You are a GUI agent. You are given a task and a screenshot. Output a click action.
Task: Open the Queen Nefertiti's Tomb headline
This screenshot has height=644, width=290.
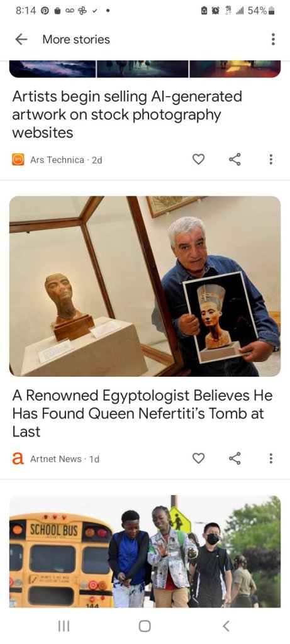pyautogui.click(x=142, y=414)
